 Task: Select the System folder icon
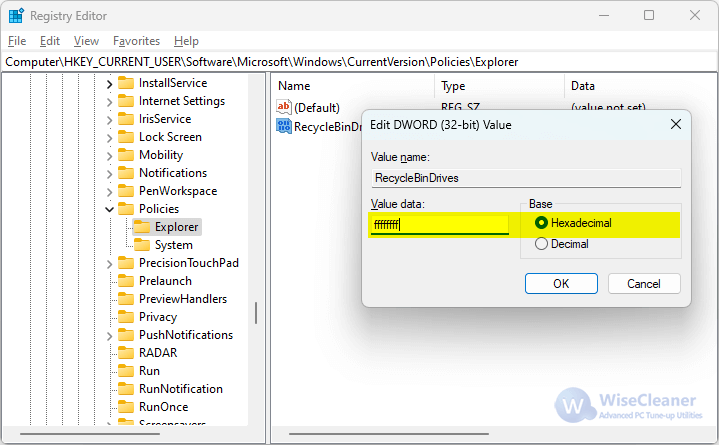tap(142, 245)
